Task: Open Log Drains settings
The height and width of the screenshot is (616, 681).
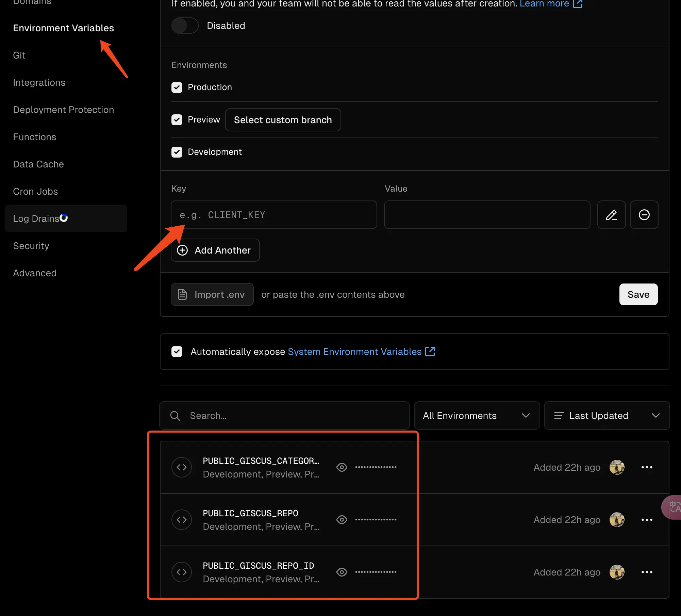Action: pyautogui.click(x=66, y=218)
